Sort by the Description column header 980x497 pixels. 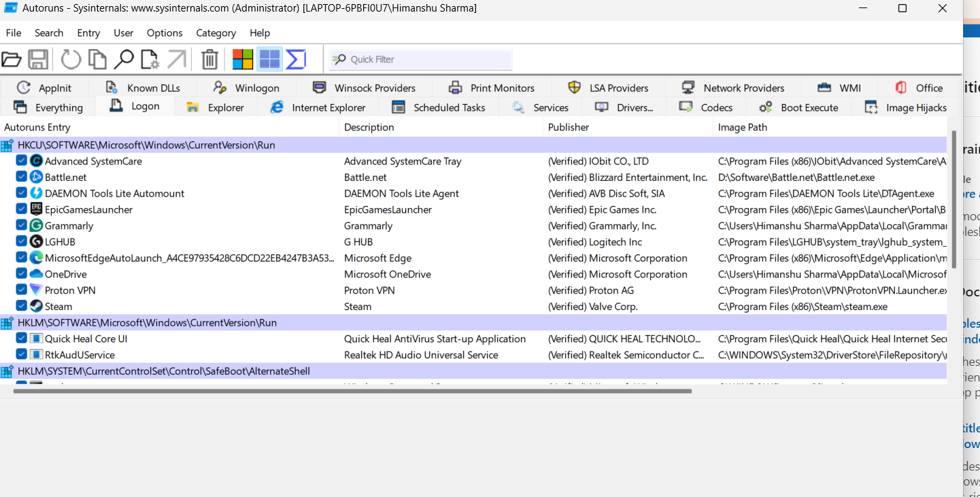click(441, 127)
